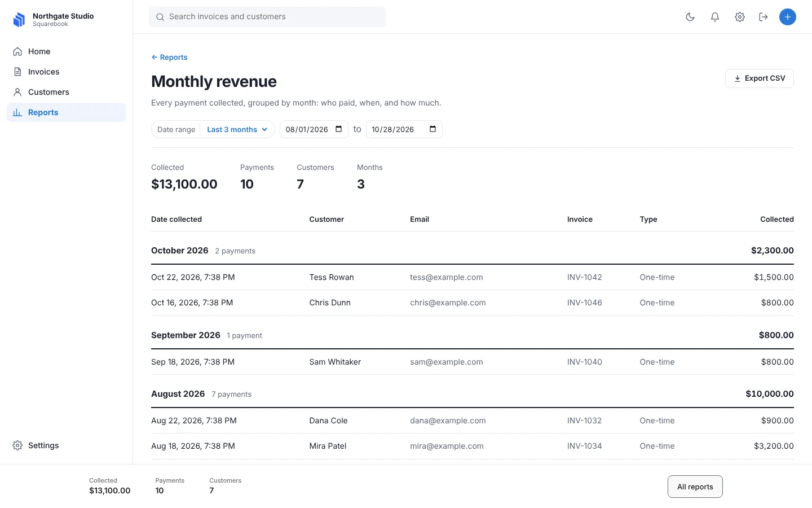Click the sign out icon
This screenshot has height=508, width=812.
pyautogui.click(x=764, y=17)
